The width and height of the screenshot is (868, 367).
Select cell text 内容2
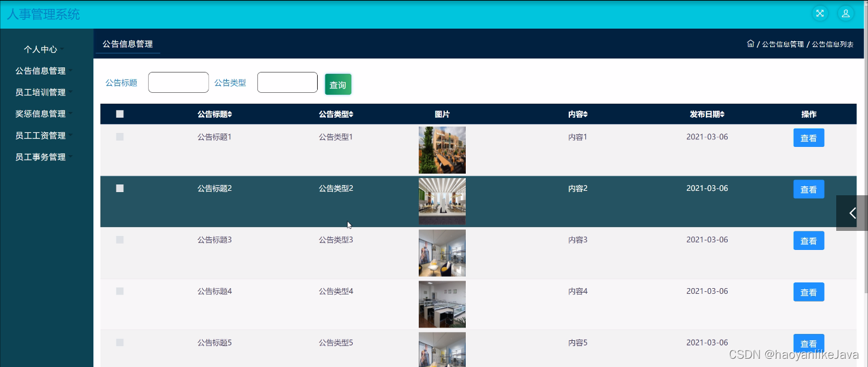(x=578, y=188)
